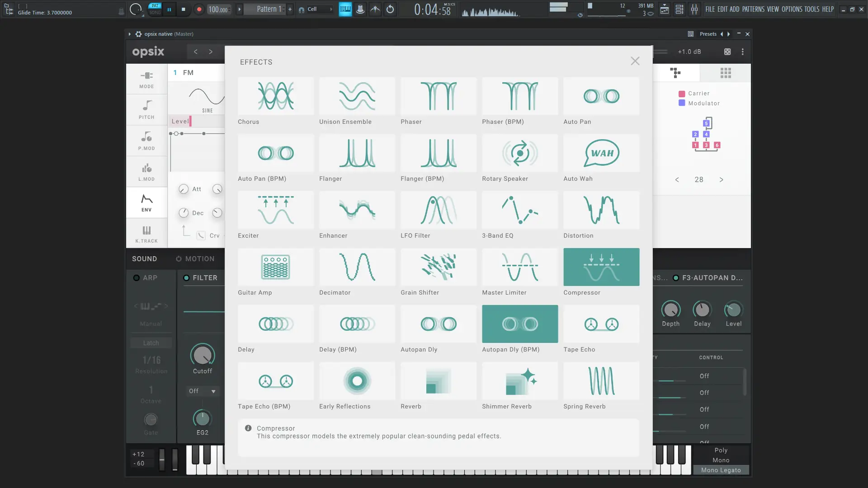Pick the Guitar Amp effect
The image size is (868, 488).
(275, 267)
